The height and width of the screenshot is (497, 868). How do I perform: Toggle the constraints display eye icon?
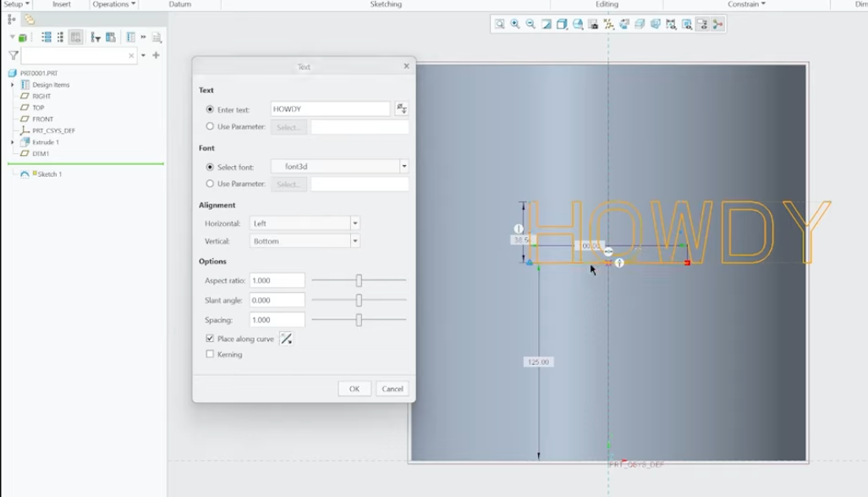(x=686, y=24)
